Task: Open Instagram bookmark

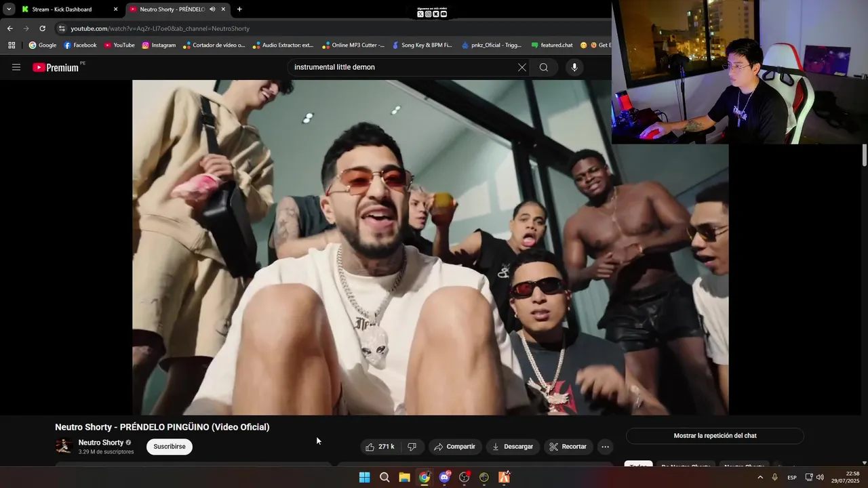Action: point(159,45)
